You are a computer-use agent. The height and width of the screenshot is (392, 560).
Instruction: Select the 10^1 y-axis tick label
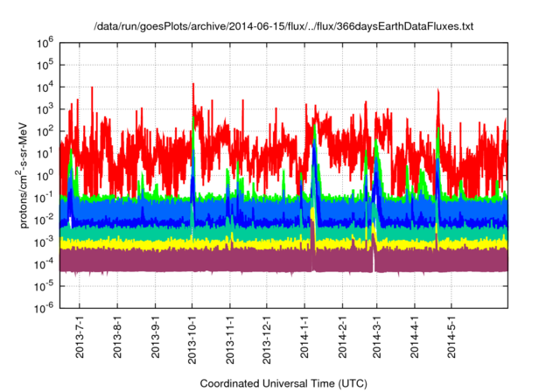coord(45,153)
